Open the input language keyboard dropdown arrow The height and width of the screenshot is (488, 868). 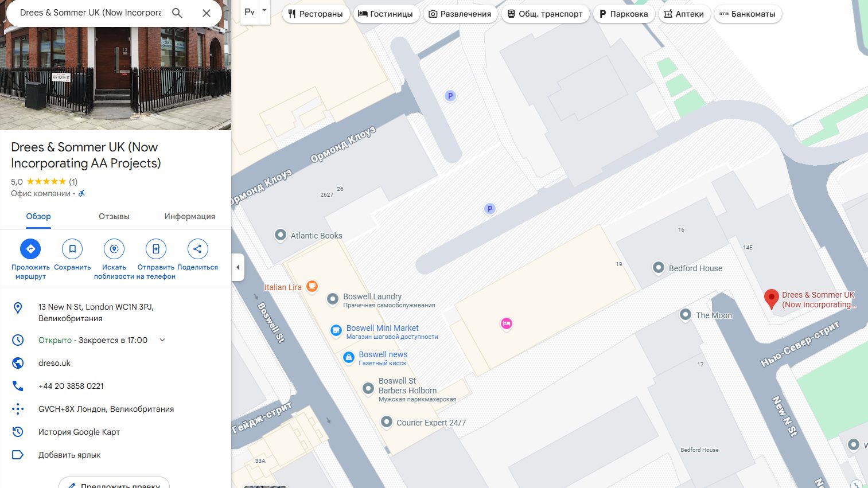264,11
